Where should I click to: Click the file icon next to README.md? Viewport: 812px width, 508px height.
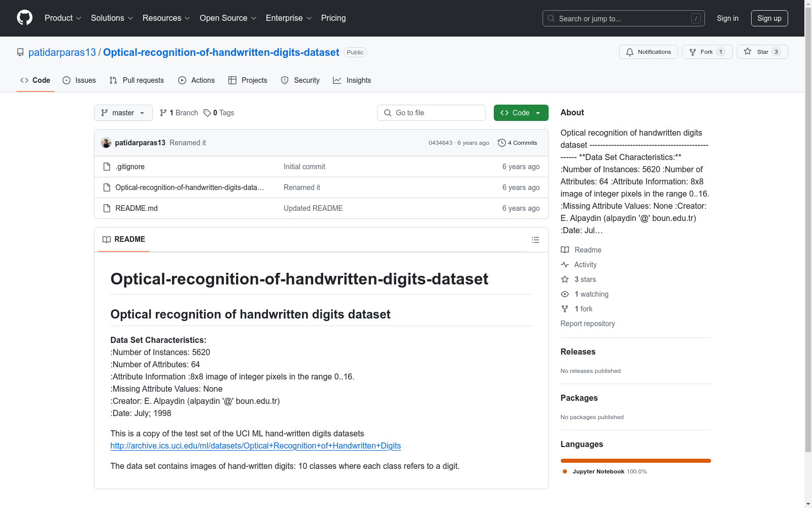(107, 208)
